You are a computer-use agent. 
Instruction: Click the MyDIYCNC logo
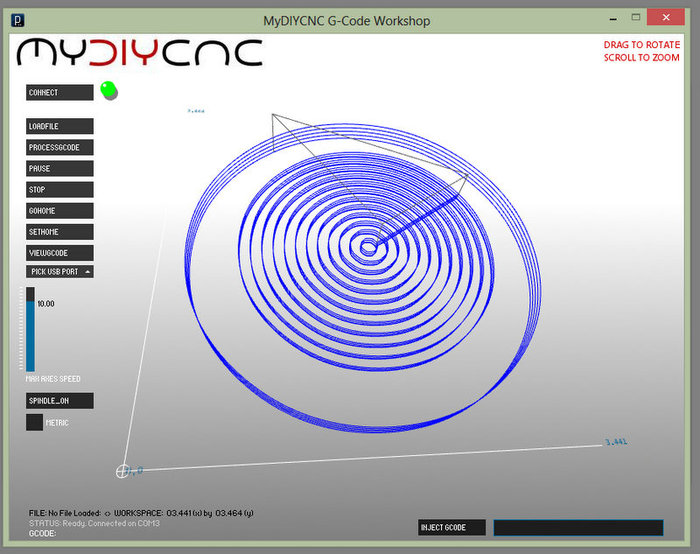click(139, 53)
